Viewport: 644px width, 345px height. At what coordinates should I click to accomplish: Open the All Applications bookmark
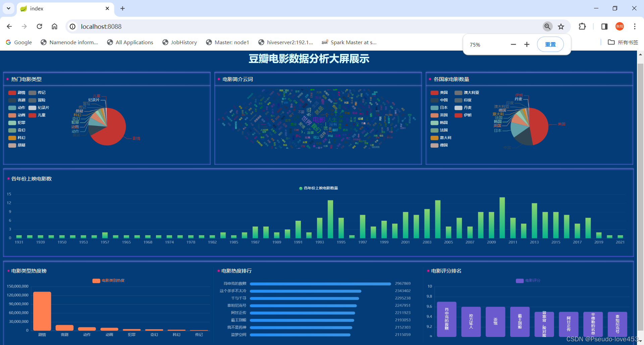(x=130, y=42)
